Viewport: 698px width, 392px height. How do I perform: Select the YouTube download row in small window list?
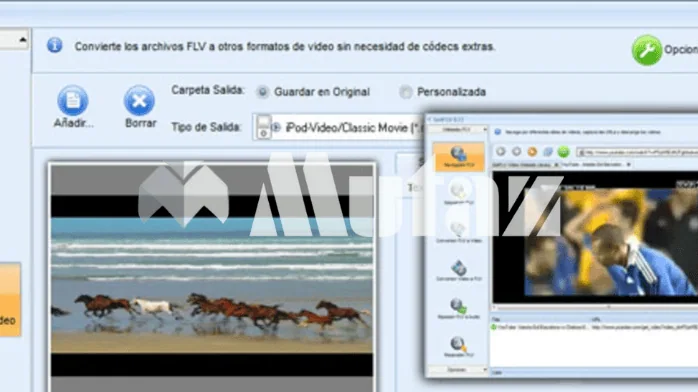click(595, 327)
